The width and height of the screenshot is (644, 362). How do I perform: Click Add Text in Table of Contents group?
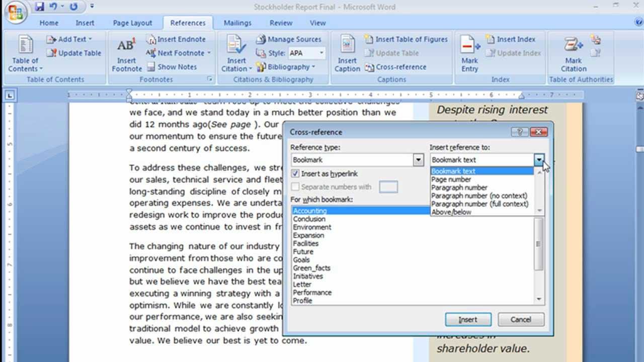[x=70, y=39]
